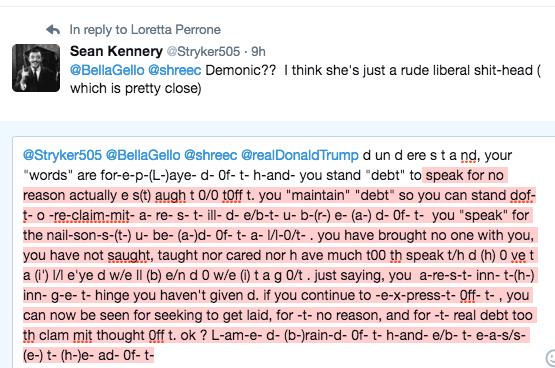Click the tweet text 'which is pretty close)'

pyautogui.click(x=136, y=88)
